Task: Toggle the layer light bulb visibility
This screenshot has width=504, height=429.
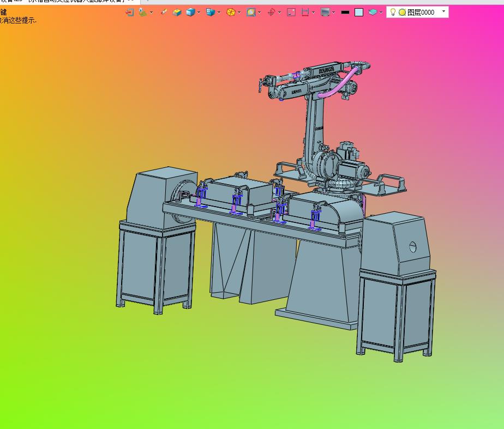Action: click(393, 12)
